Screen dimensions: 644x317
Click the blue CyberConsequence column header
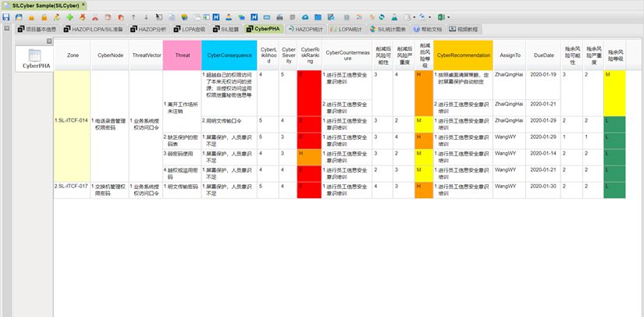[x=229, y=55]
